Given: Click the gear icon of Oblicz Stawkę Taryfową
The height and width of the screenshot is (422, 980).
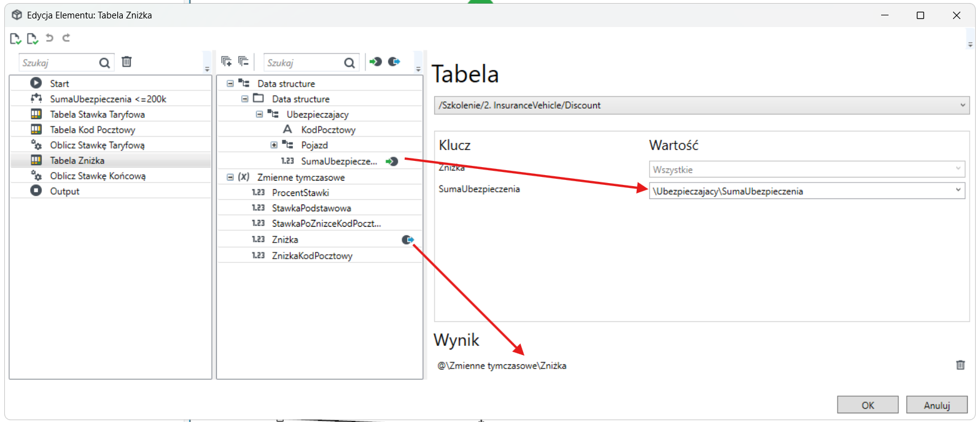Looking at the screenshot, I should click(x=36, y=144).
